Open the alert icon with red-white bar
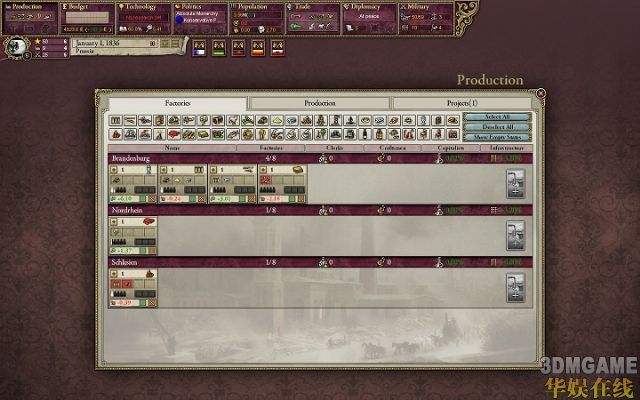The height and width of the screenshot is (400, 640). (x=278, y=48)
